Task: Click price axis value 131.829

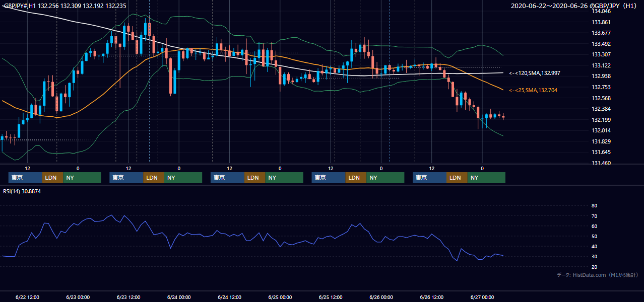Action: (601, 141)
